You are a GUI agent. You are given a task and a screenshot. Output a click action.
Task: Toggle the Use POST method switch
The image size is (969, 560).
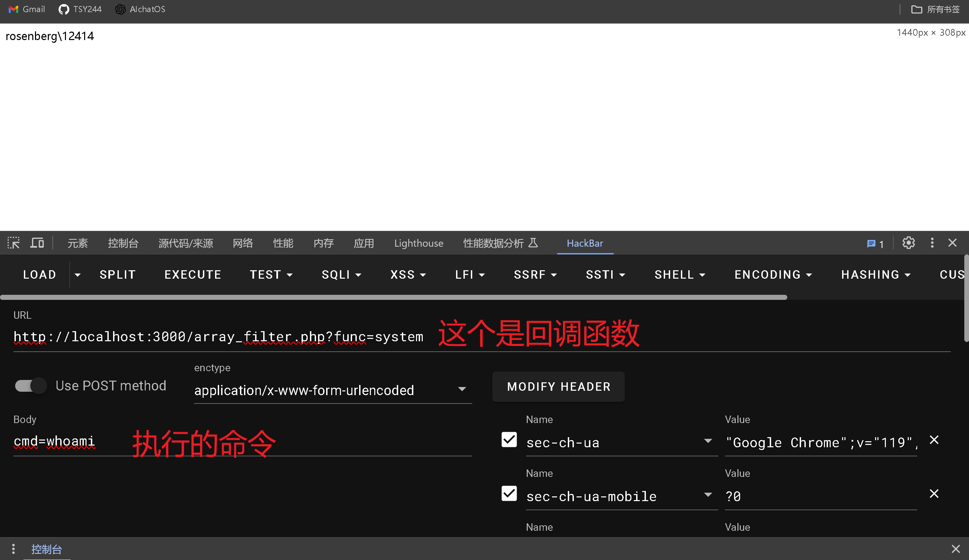31,385
